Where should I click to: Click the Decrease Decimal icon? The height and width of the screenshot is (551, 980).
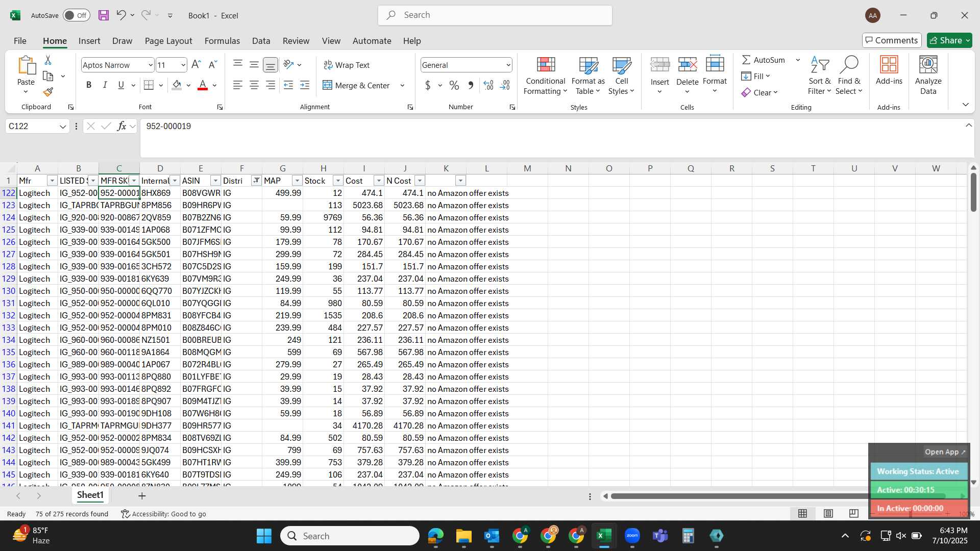tap(505, 85)
